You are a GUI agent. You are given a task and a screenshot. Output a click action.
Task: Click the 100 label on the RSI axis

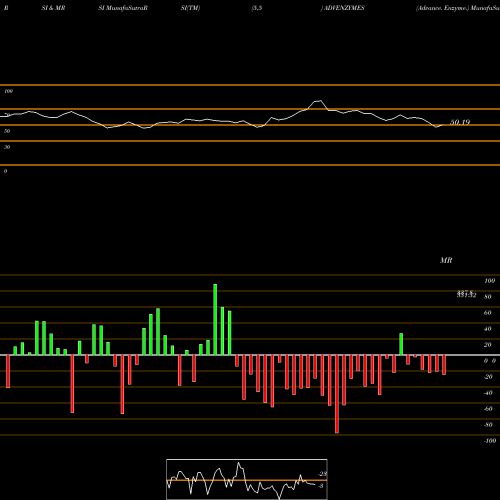click(x=8, y=91)
